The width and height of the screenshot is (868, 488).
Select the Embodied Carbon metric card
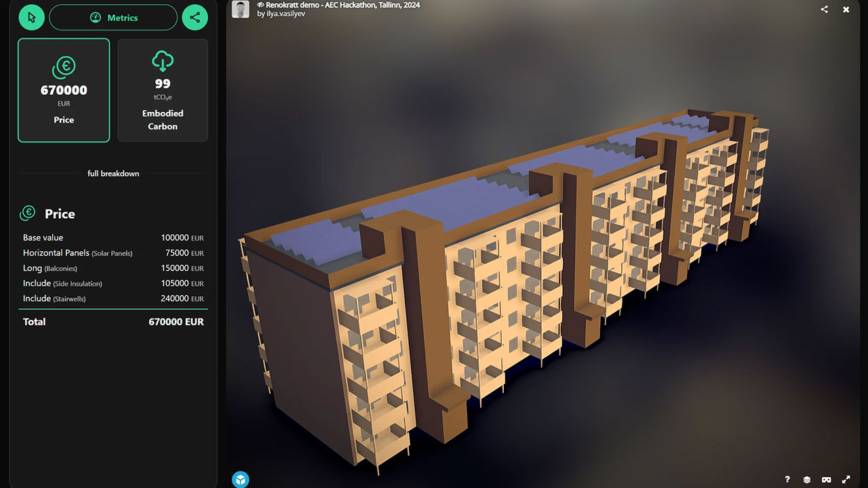point(163,90)
